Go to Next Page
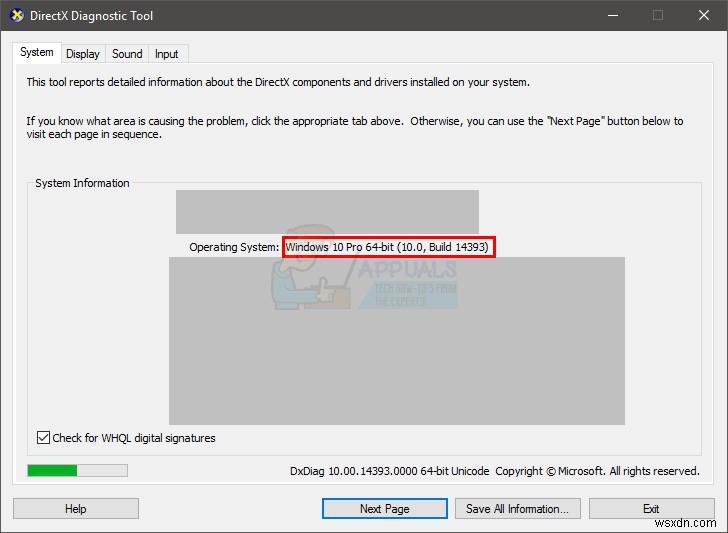 coord(385,508)
